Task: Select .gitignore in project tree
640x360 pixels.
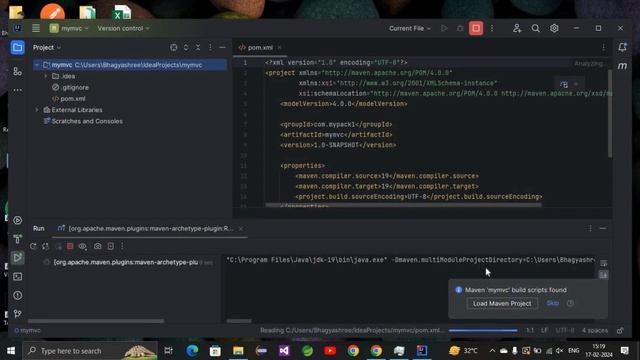Action: click(x=70, y=87)
